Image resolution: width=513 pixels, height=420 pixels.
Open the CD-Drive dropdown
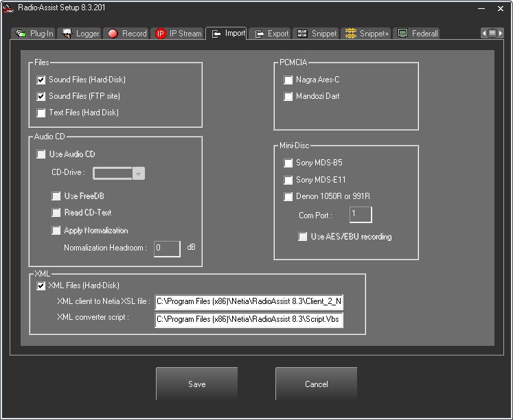click(139, 174)
